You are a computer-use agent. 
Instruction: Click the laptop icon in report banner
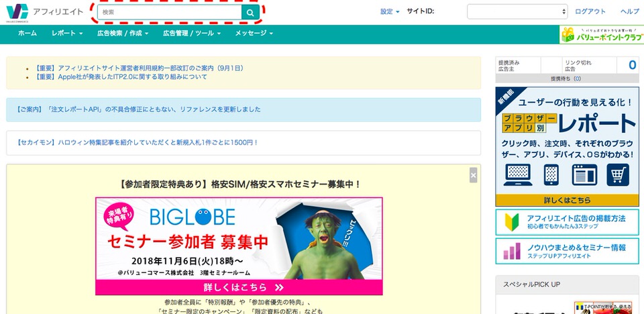coord(517,174)
